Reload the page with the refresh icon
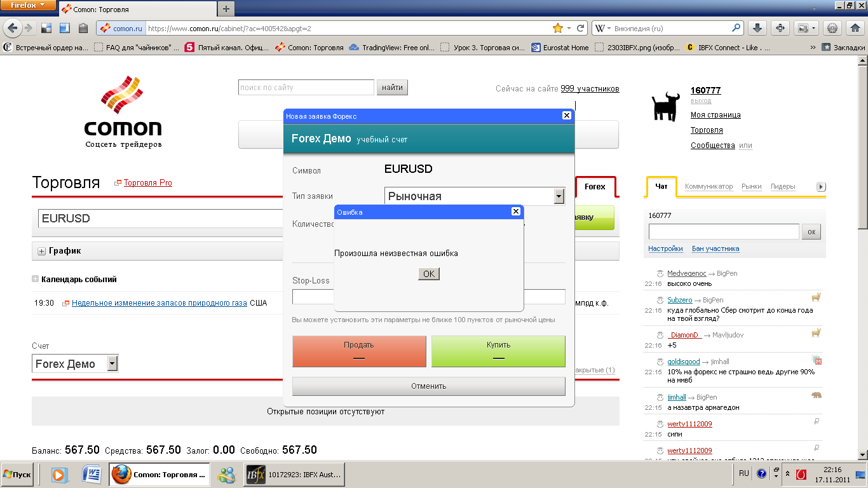 click(580, 28)
